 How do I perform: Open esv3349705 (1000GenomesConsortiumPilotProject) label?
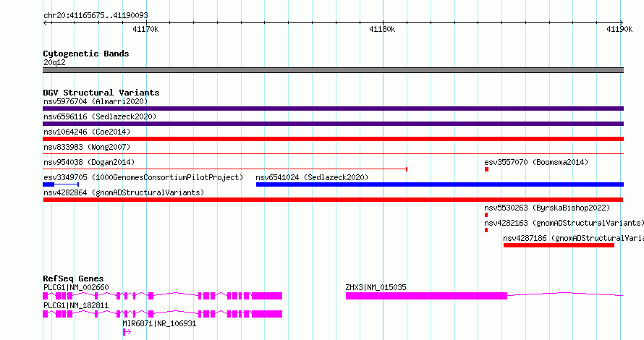(x=143, y=177)
